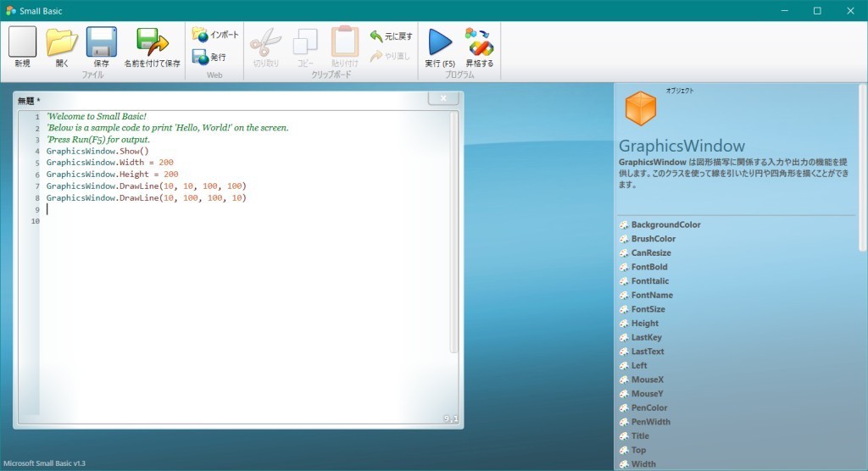This screenshot has height=471, width=868.
Task: Click the Paste (貼り付け) clipboard icon
Action: coord(345,41)
